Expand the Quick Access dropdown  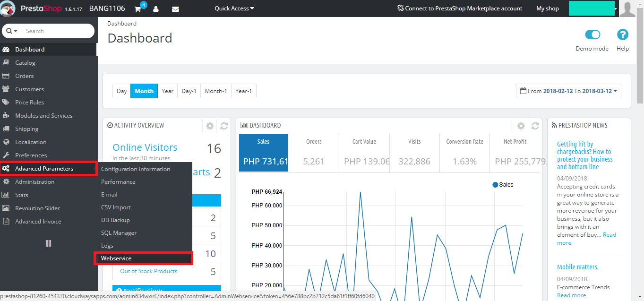tap(234, 9)
